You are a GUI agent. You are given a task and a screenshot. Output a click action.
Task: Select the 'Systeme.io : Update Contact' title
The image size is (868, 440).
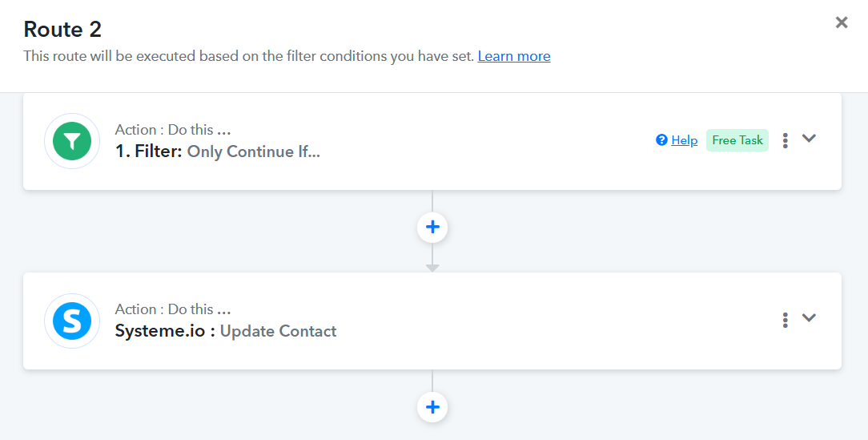[225, 331]
